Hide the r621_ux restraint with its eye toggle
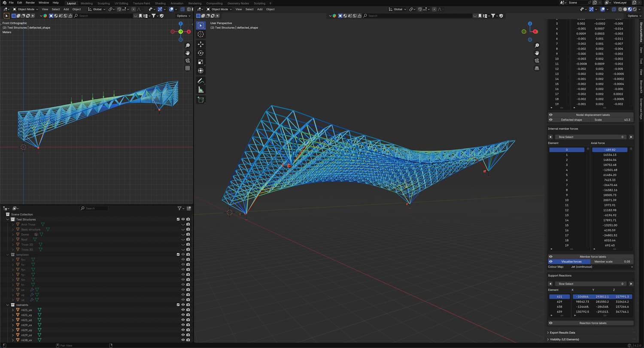 point(183,310)
